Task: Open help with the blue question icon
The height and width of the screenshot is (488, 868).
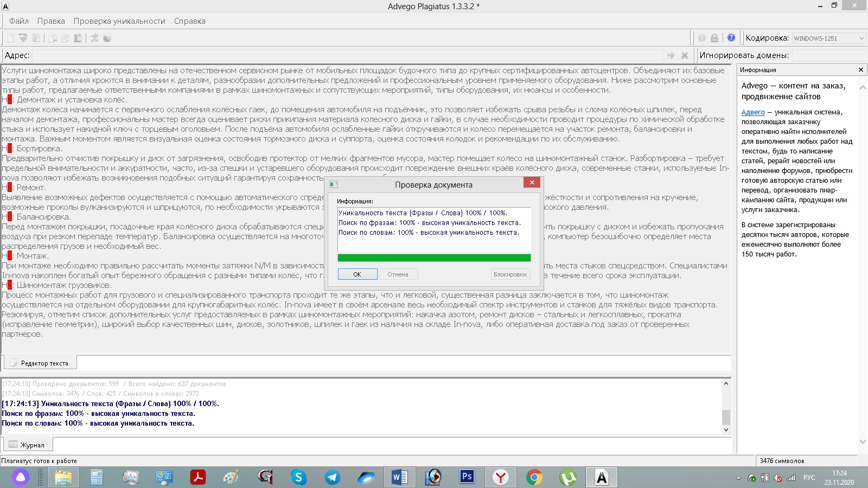Action: tap(731, 38)
